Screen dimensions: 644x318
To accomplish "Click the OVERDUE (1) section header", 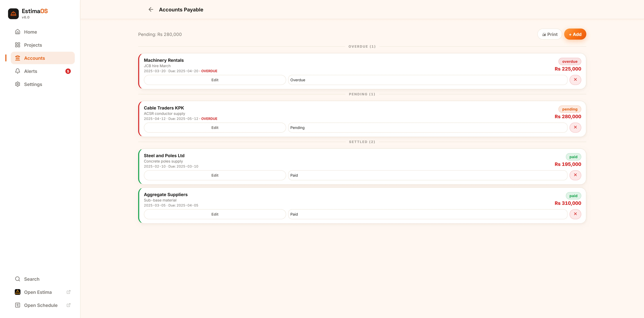I will tap(362, 47).
